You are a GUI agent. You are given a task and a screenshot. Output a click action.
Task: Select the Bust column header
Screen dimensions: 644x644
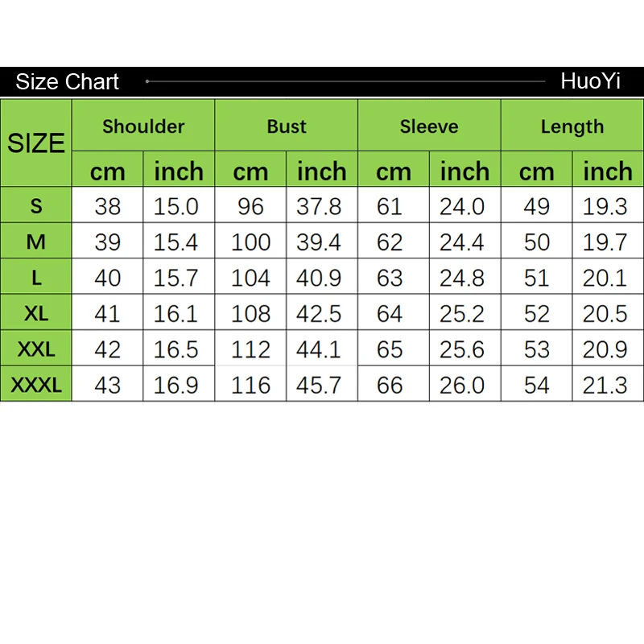[x=287, y=126]
